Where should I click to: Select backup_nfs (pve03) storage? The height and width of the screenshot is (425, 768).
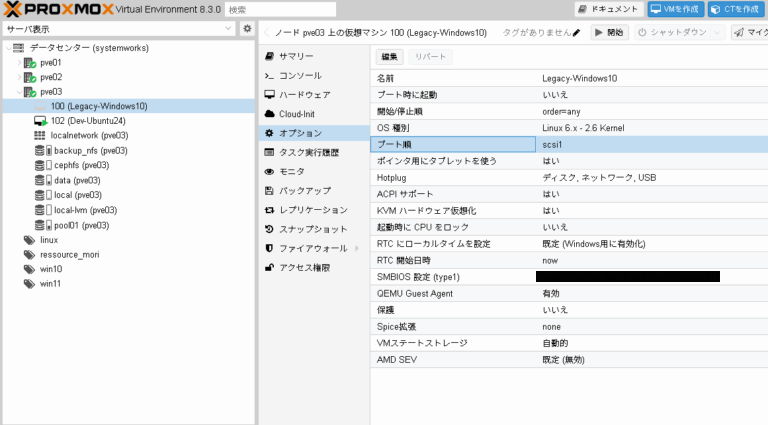(x=91, y=151)
